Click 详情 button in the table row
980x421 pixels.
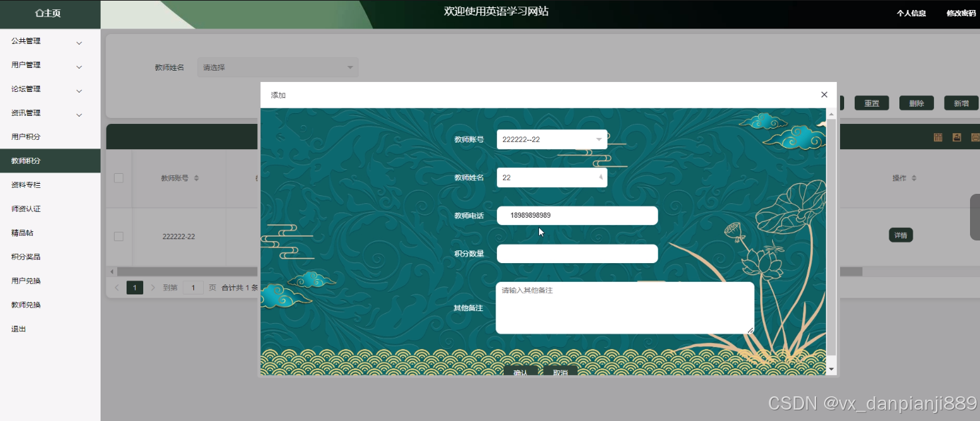coord(901,235)
